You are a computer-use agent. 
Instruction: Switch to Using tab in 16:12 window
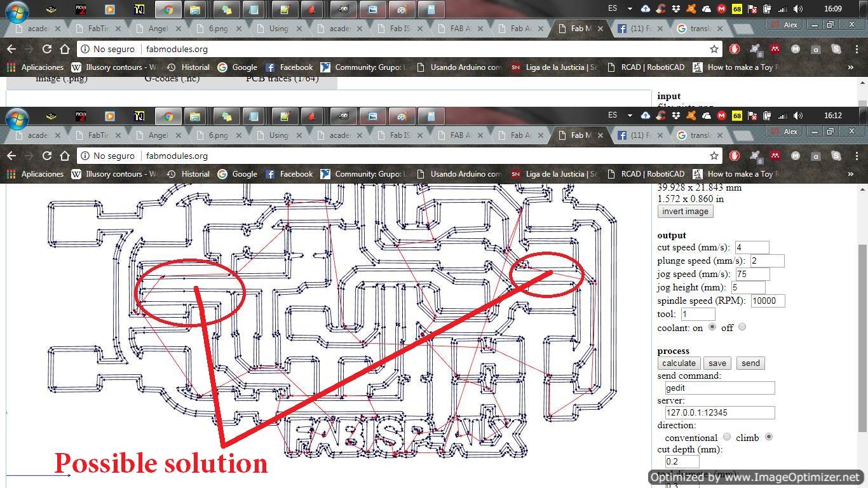tap(278, 135)
